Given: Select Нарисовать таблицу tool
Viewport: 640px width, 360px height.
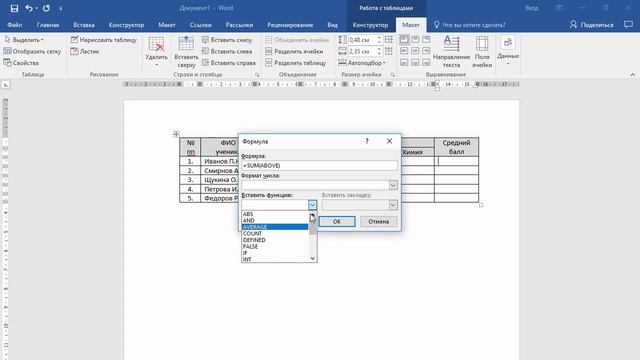Looking at the screenshot, I should point(103,40).
